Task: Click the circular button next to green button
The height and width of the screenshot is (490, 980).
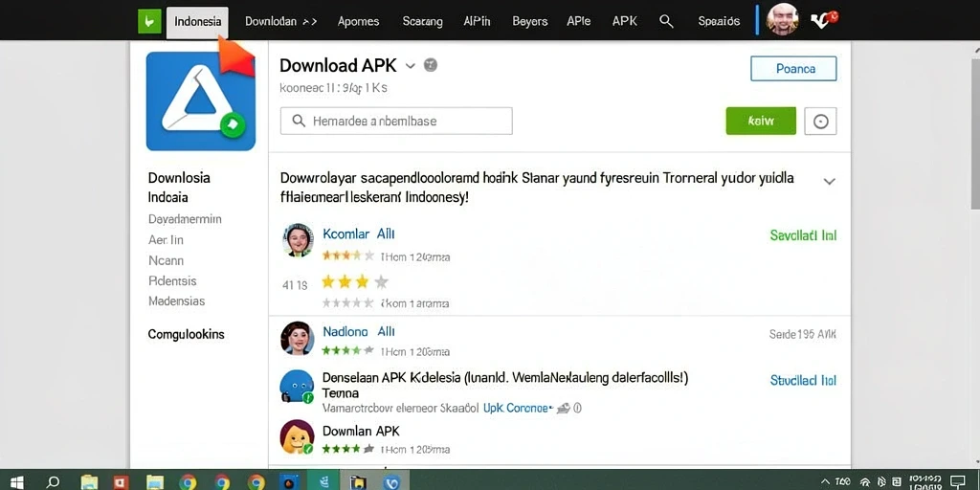Action: (x=820, y=122)
